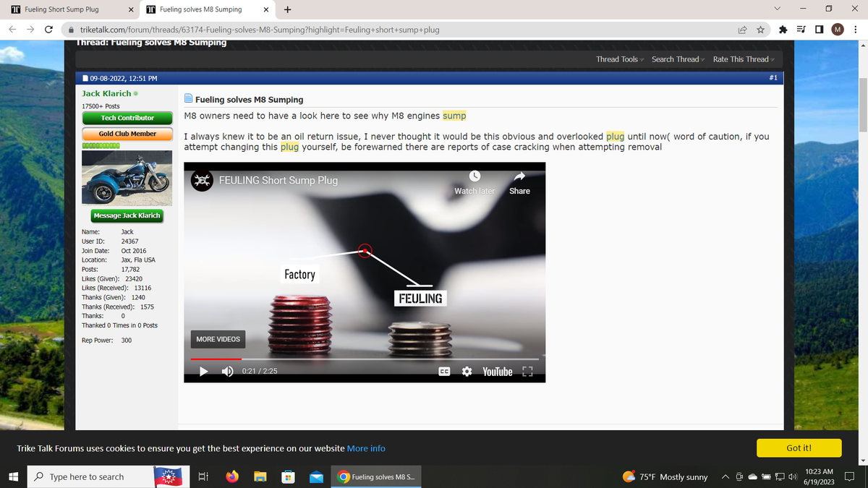Play the FEULING Short Sump Plug video

pos(204,372)
